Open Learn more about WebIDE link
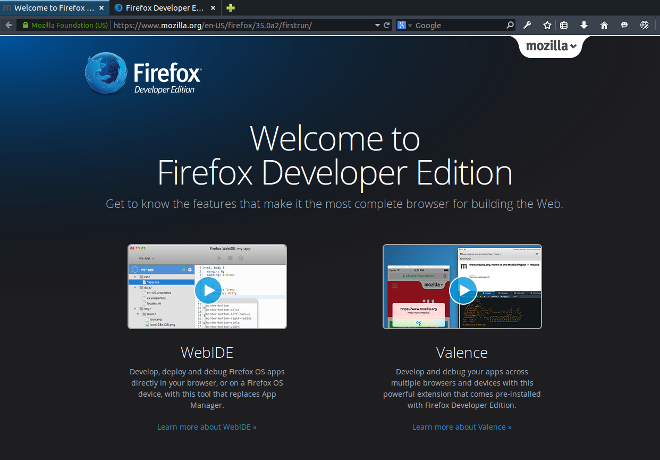 (x=207, y=427)
